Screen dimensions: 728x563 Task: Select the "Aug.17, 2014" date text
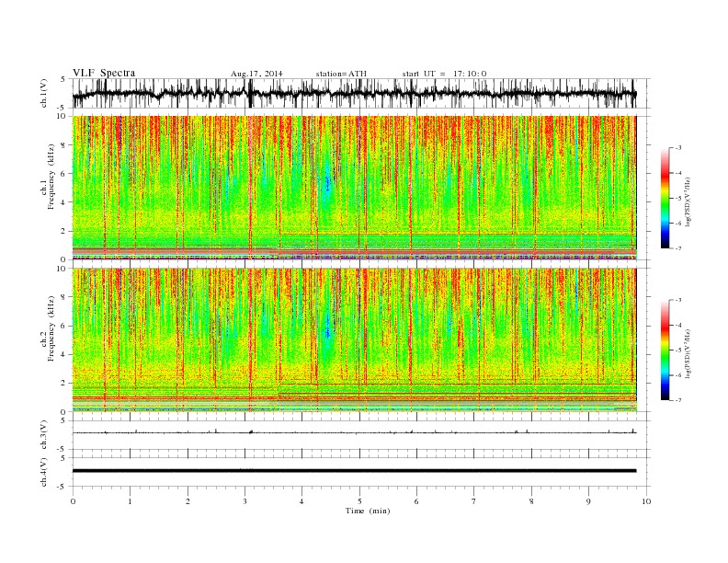tap(256, 74)
